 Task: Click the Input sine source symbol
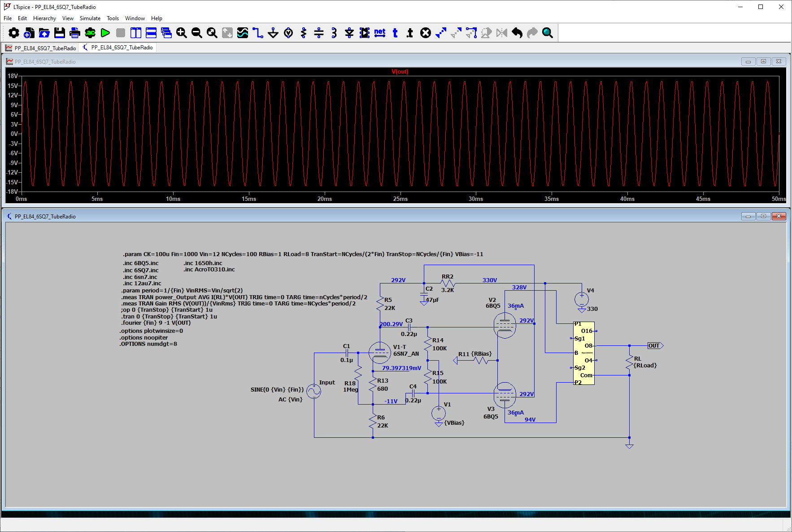click(x=313, y=391)
